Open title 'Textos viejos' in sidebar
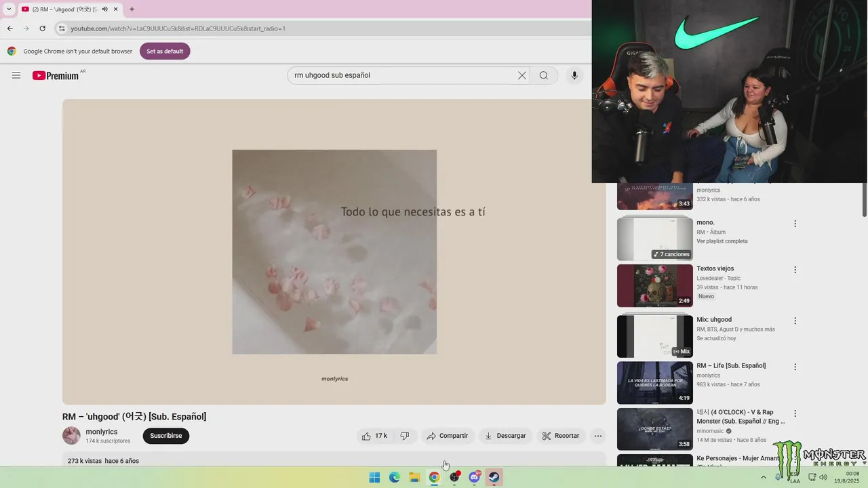868x488 pixels. click(x=715, y=268)
